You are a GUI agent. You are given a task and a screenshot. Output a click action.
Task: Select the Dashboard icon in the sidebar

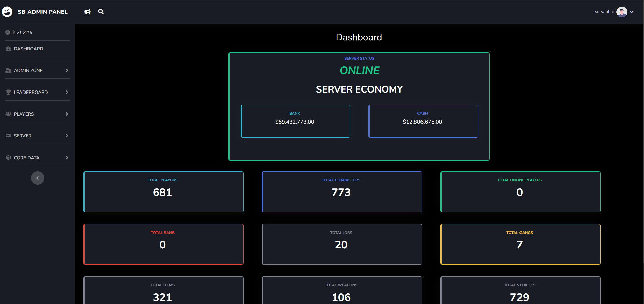(8, 49)
